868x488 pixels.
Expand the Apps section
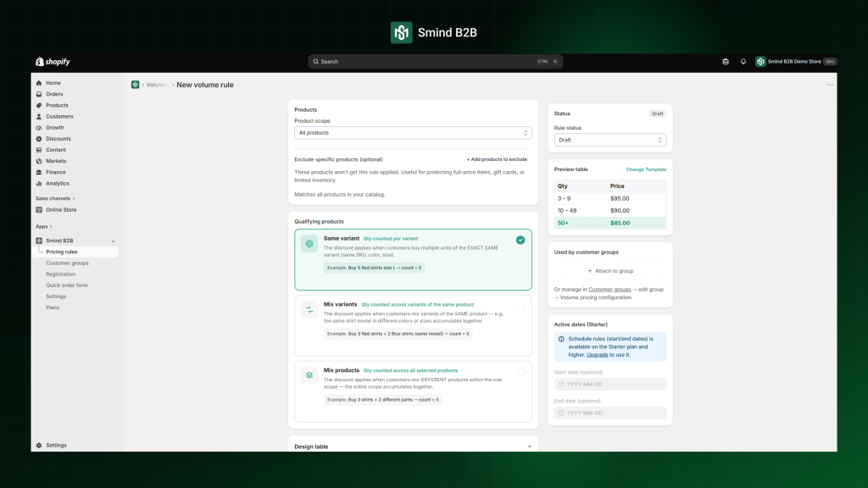pyautogui.click(x=44, y=226)
